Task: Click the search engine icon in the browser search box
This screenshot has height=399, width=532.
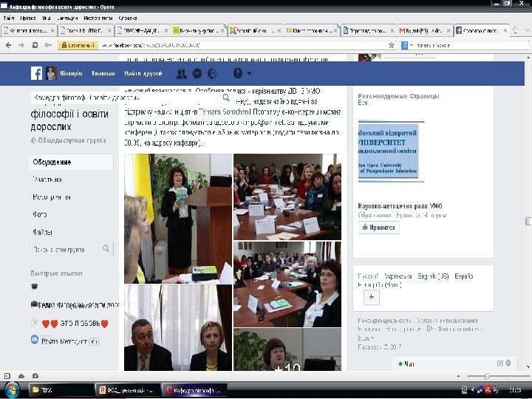Action: point(404,45)
